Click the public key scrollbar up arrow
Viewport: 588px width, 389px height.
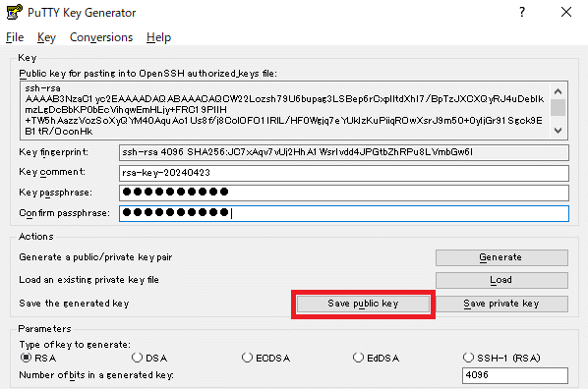[x=558, y=91]
